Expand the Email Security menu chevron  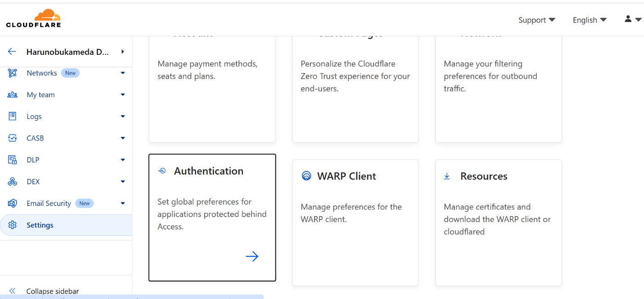tap(123, 203)
